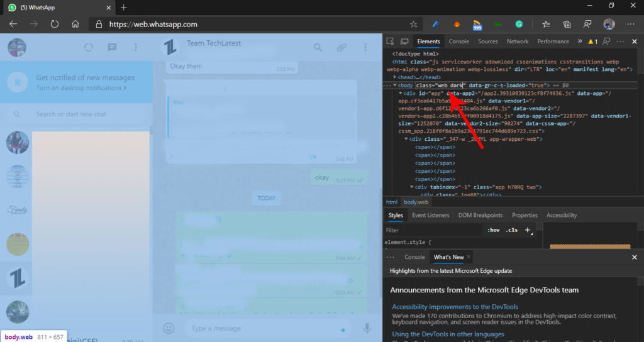
Task: View the DevTools warning count
Action: pos(592,41)
